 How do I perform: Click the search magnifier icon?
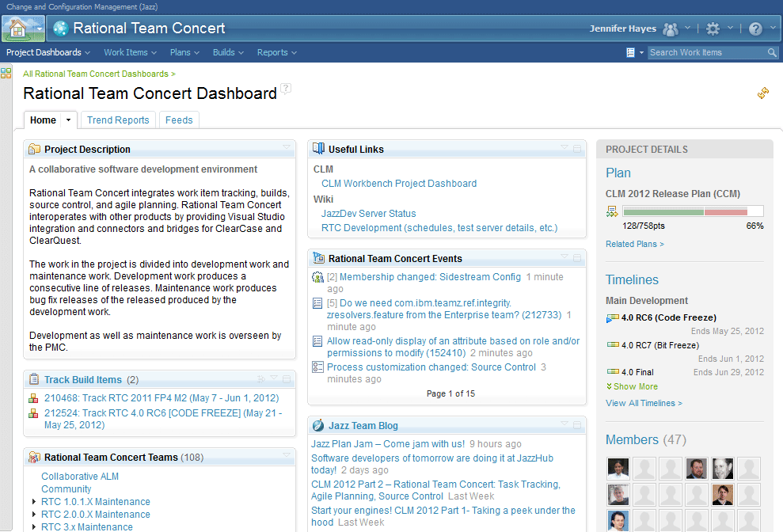point(772,52)
